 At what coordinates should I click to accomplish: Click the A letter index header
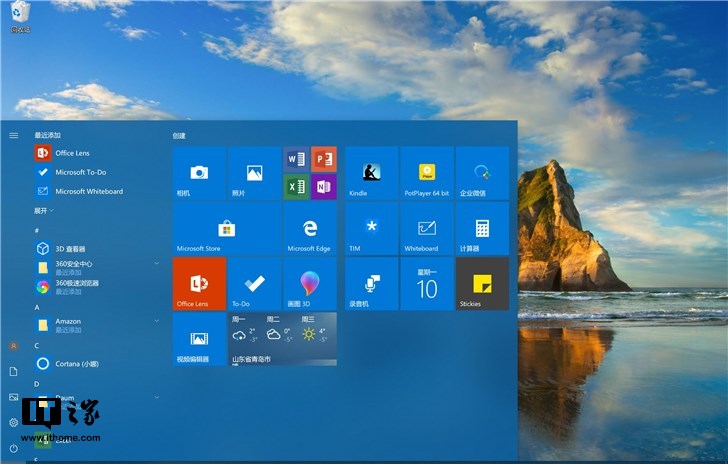37,307
